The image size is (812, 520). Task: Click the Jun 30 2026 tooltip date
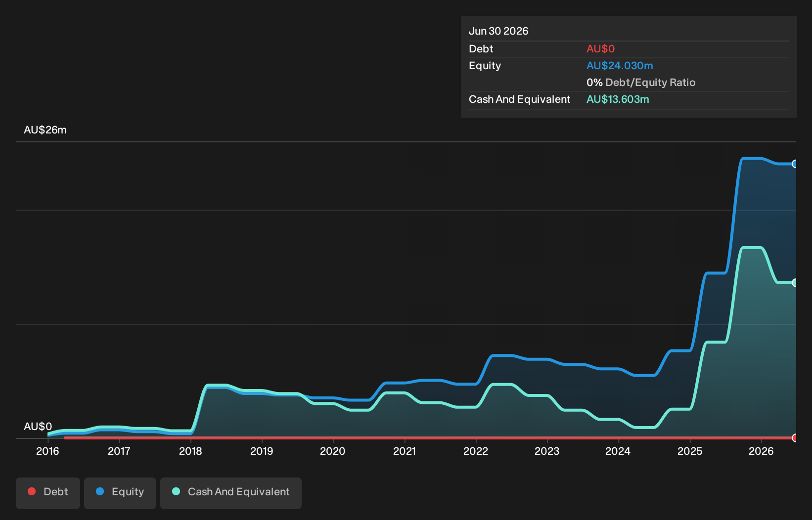[x=498, y=31]
